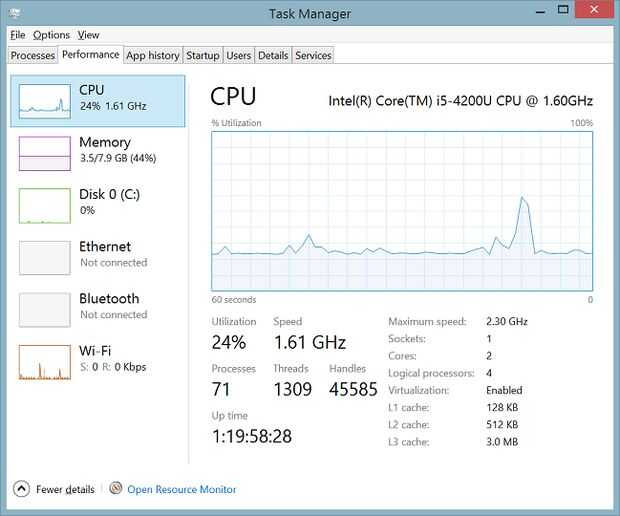Switch to the Details tab
620x516 pixels.
[x=273, y=56]
